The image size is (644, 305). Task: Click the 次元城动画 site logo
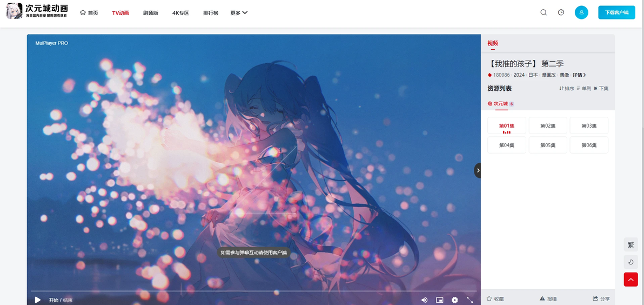click(37, 11)
